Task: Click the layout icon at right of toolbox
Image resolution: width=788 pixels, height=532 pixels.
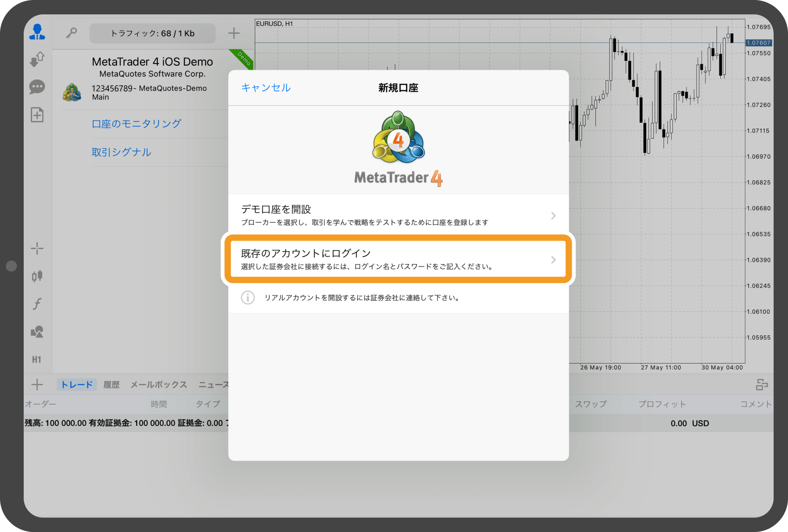Action: pos(762,384)
